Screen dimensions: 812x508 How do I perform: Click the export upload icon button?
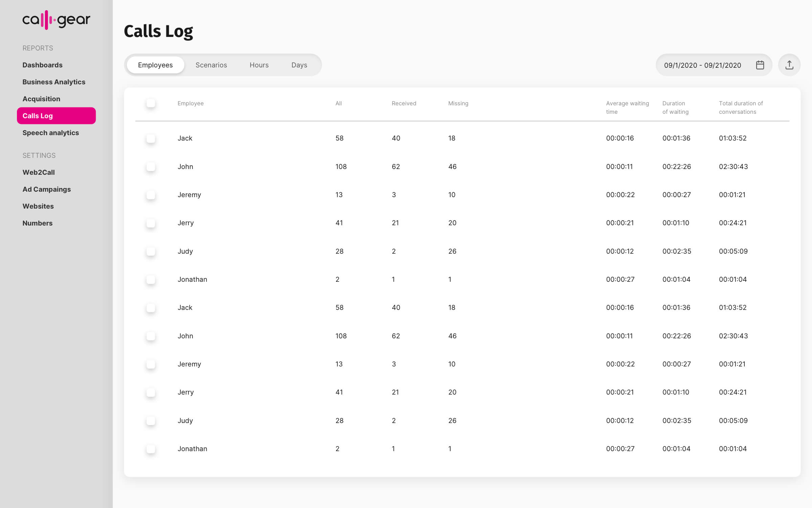pos(789,65)
